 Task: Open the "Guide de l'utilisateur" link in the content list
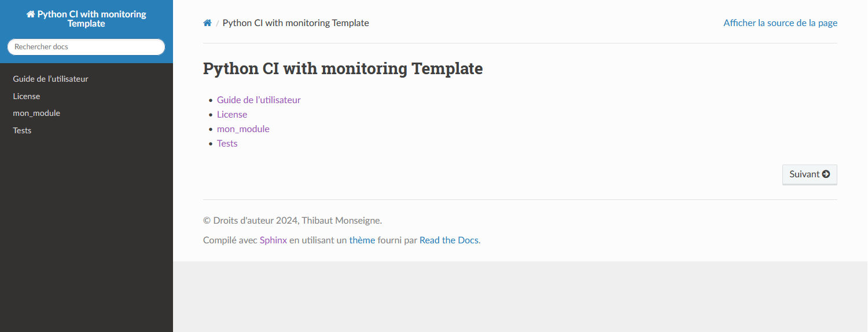pyautogui.click(x=259, y=100)
